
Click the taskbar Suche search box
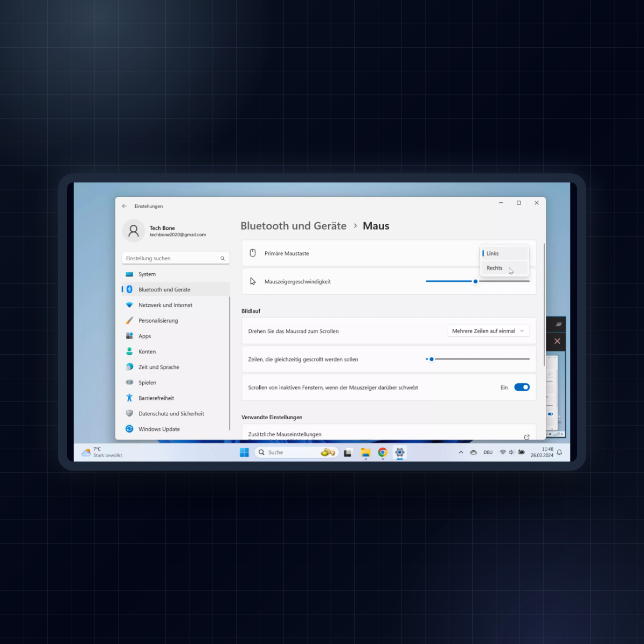(x=296, y=452)
